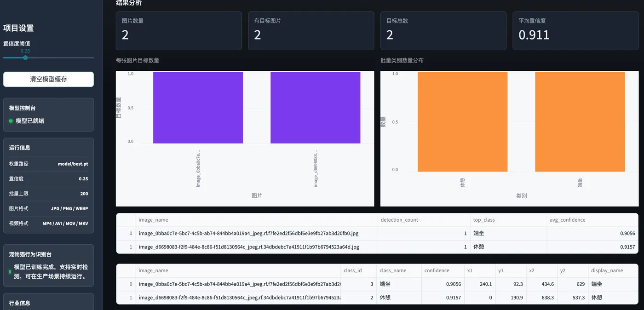Click the 目标总数 metric value
This screenshot has height=310, width=644.
(x=390, y=35)
